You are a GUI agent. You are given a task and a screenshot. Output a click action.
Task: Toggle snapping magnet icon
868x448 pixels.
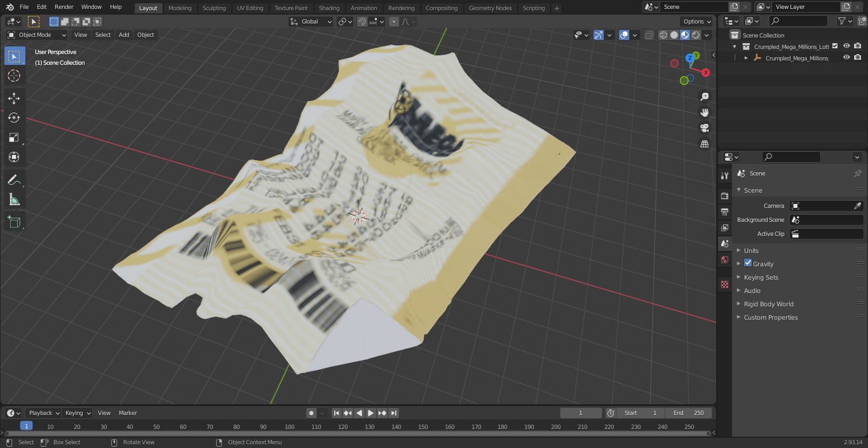(x=362, y=22)
